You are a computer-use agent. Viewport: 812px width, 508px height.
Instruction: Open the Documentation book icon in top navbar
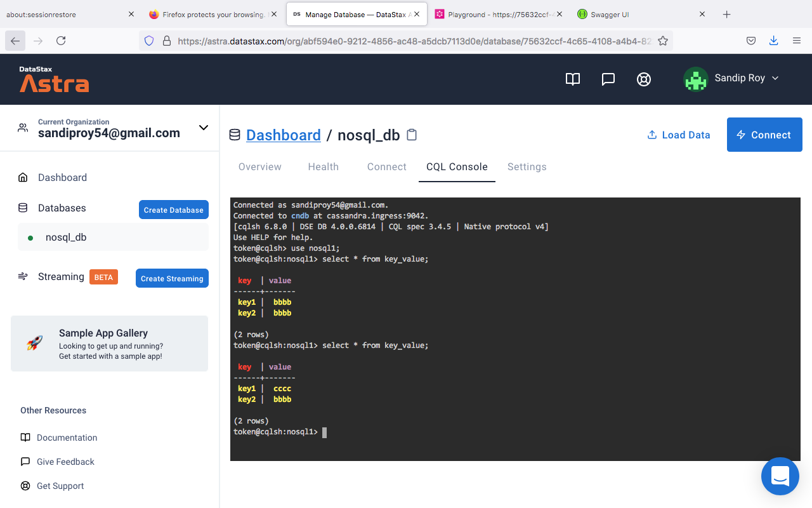(x=572, y=79)
